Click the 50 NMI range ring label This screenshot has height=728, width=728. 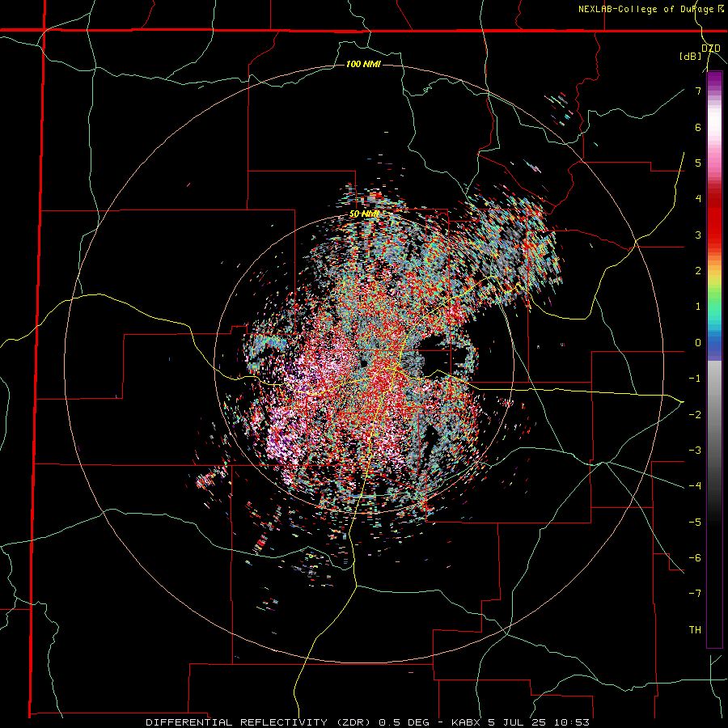(x=365, y=214)
